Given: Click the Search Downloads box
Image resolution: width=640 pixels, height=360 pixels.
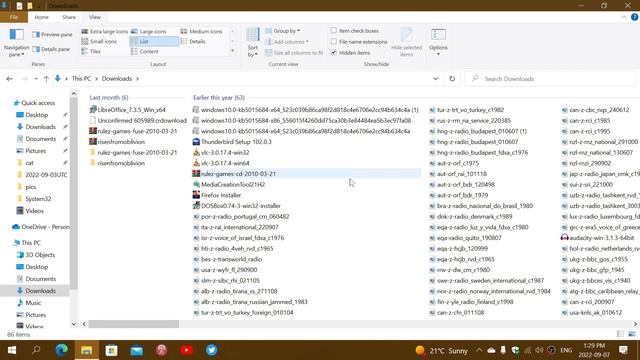Looking at the screenshot, I should [550, 79].
